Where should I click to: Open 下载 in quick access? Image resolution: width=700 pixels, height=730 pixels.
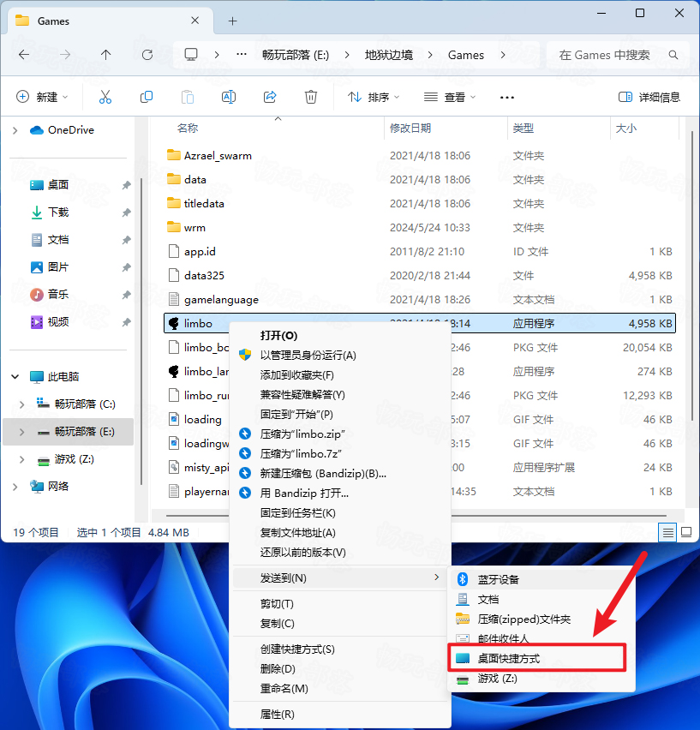pyautogui.click(x=57, y=212)
